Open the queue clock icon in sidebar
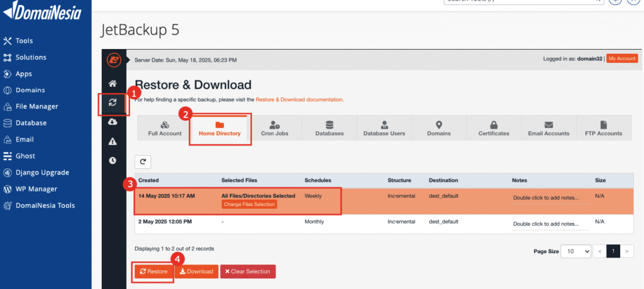The image size is (644, 289). pyautogui.click(x=113, y=161)
